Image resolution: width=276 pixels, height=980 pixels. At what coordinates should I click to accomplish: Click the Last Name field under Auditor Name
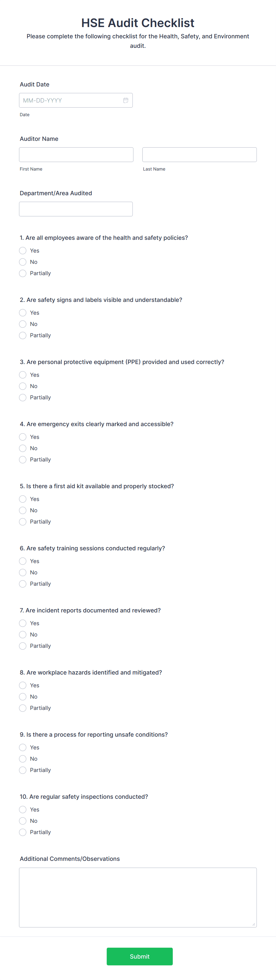(x=199, y=155)
